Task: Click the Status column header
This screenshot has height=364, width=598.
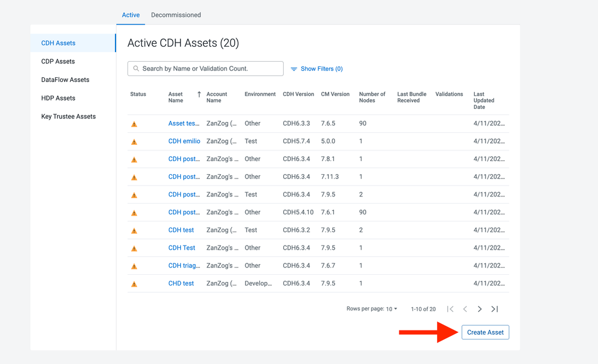Action: pos(138,94)
